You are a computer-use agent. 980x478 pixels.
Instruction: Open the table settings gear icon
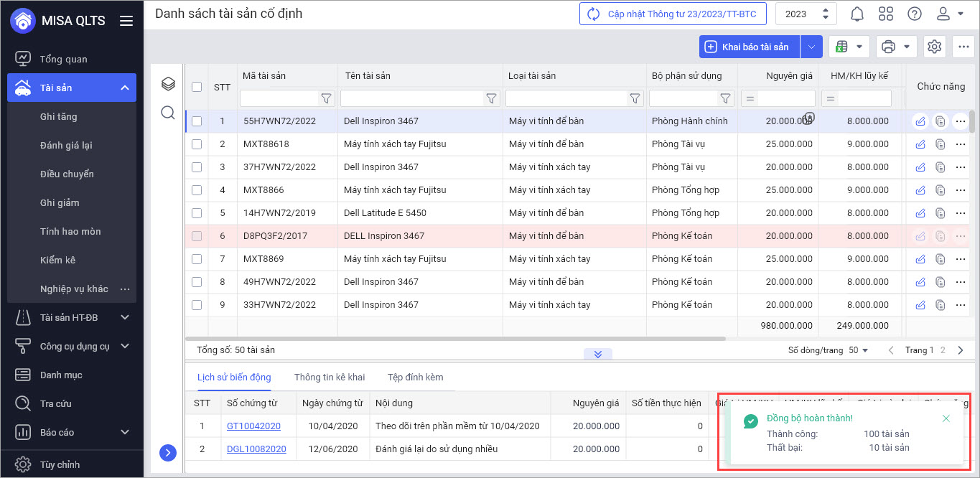[x=934, y=47]
